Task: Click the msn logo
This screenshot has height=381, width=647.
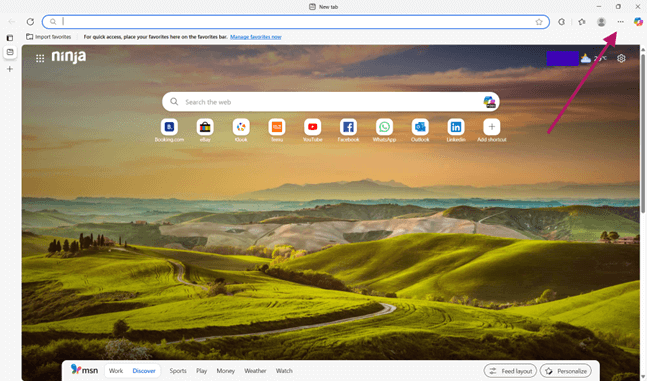Action: tap(84, 369)
